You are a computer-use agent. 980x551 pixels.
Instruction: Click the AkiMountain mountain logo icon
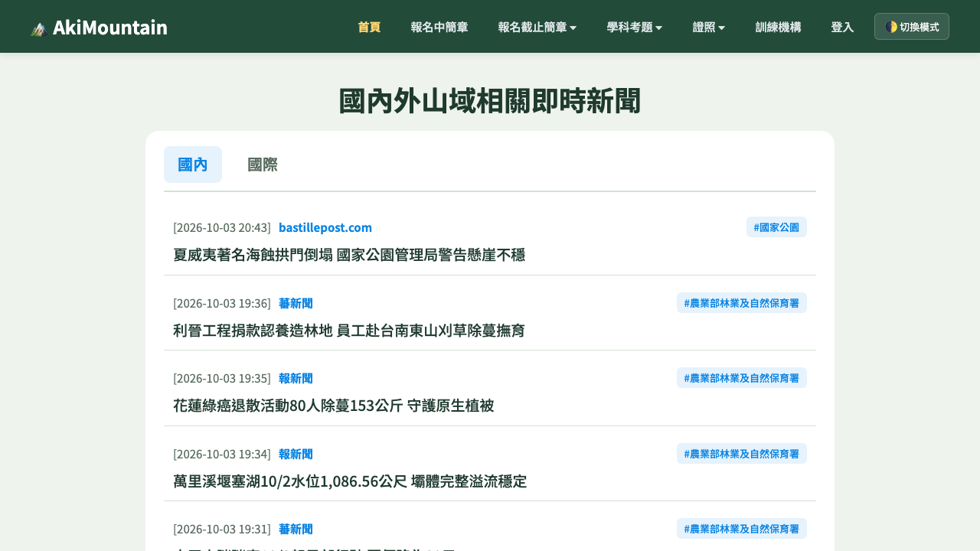point(39,28)
